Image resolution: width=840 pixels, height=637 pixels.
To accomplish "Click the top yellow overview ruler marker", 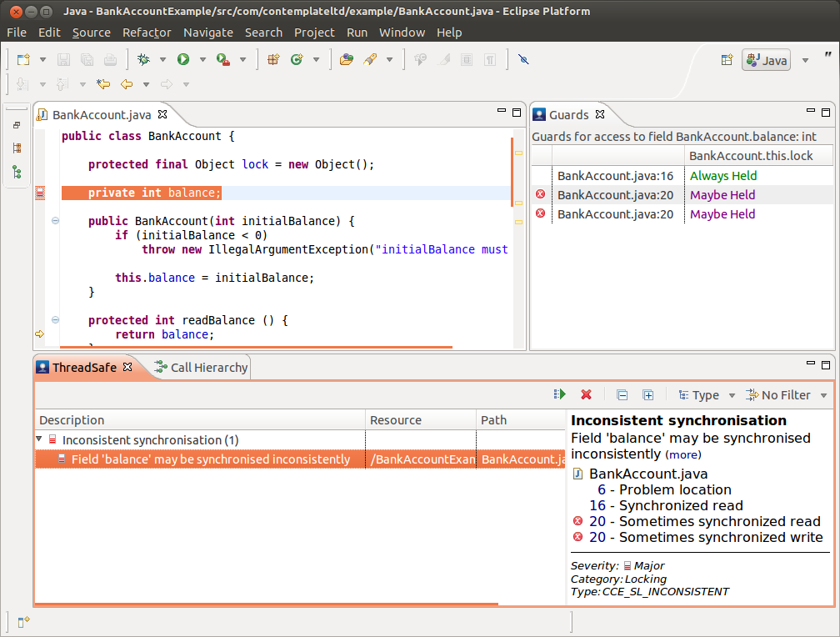I will point(518,153).
